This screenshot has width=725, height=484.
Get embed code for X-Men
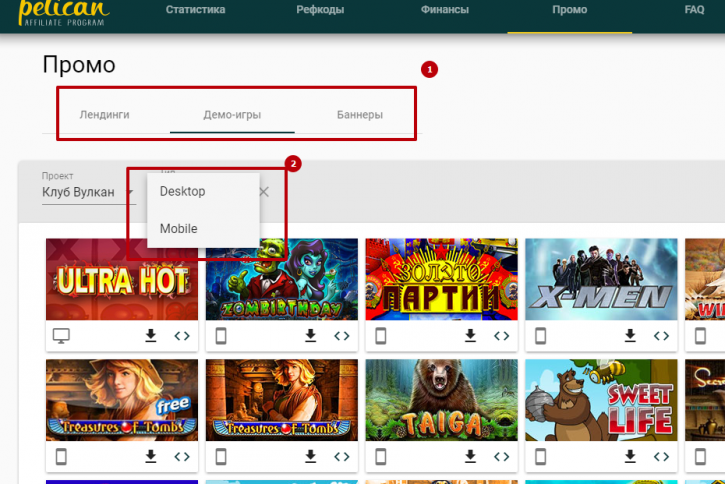[661, 336]
